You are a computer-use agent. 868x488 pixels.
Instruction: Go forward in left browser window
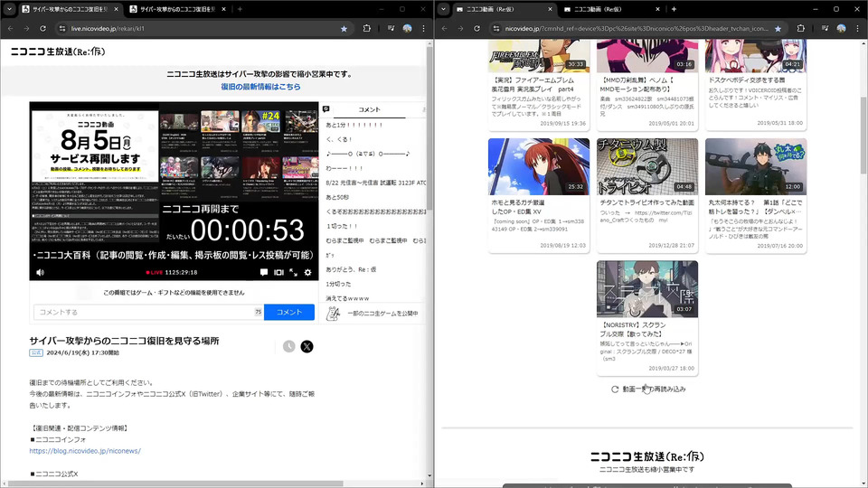pos(26,28)
